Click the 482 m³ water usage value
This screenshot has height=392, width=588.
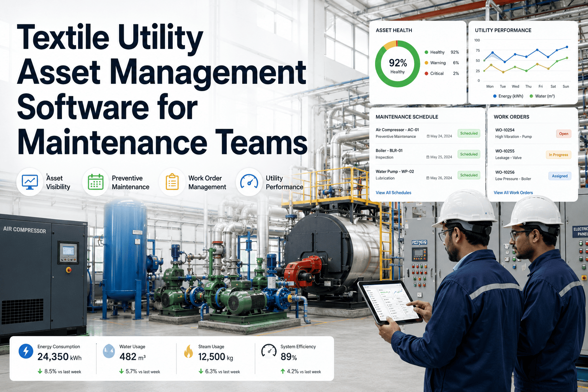132,357
